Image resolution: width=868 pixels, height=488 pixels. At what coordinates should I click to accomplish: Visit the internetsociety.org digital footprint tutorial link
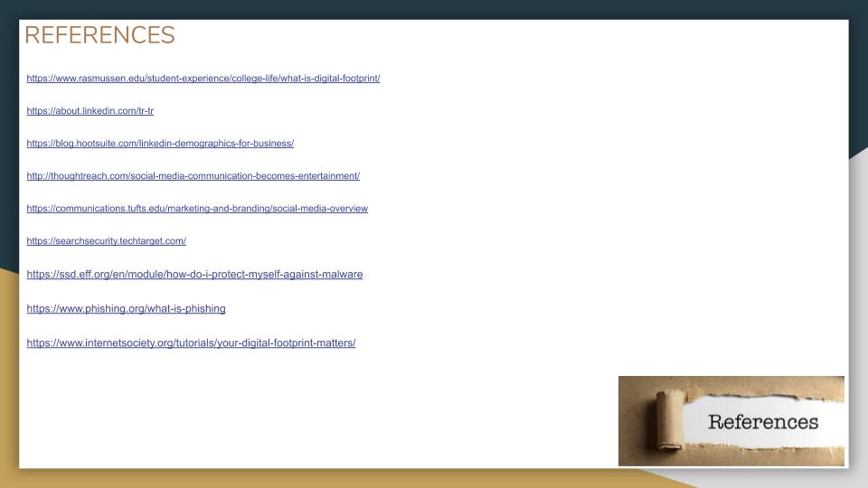pos(191,343)
